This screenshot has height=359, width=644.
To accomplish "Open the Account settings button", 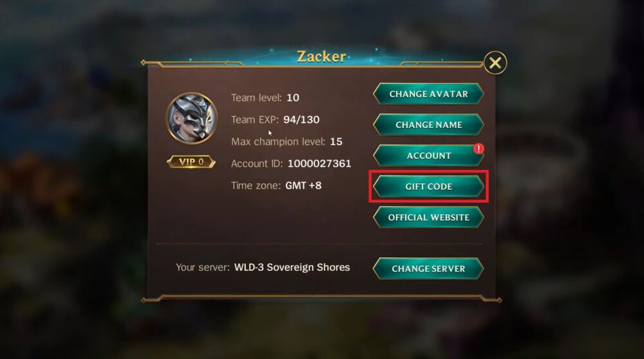I will pos(428,156).
